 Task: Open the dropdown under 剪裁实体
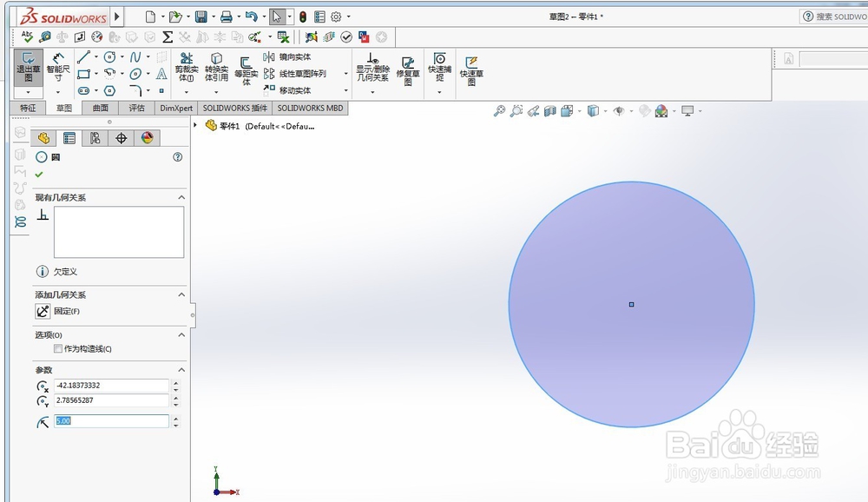click(187, 93)
